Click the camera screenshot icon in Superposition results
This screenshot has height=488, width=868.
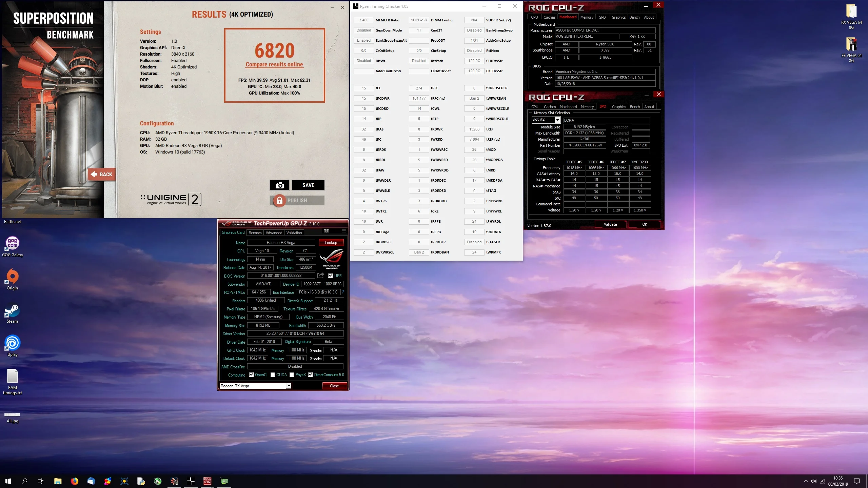(x=279, y=185)
